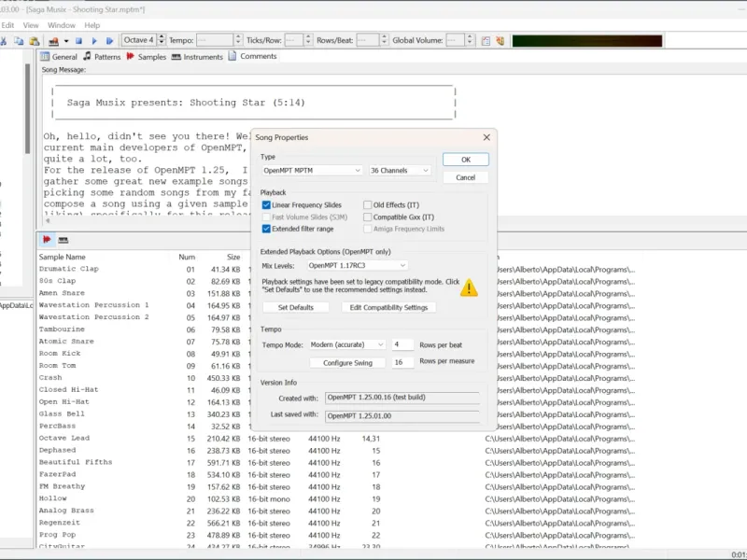Viewport: 747px width, 560px height.
Task: Click the Configure Swing button
Action: pyautogui.click(x=347, y=362)
